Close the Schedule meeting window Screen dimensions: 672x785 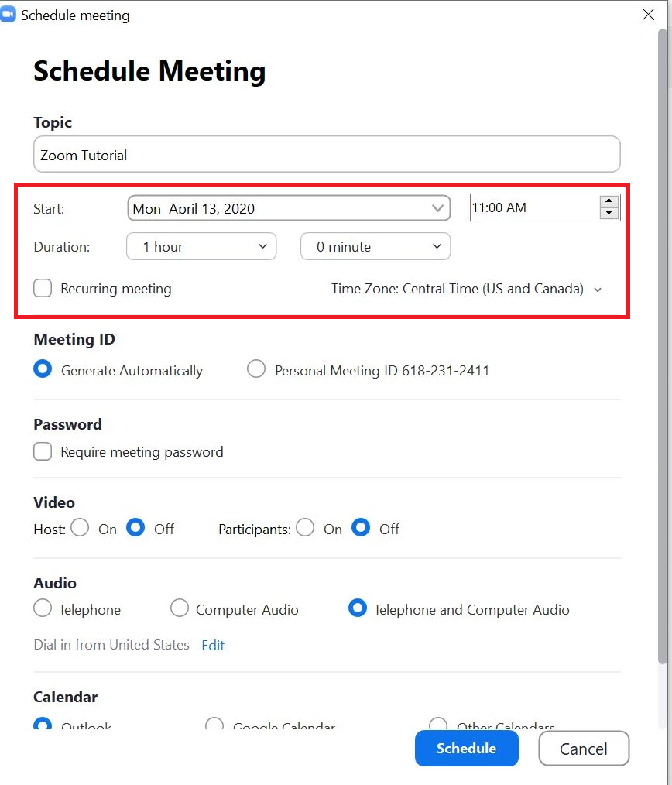point(649,15)
